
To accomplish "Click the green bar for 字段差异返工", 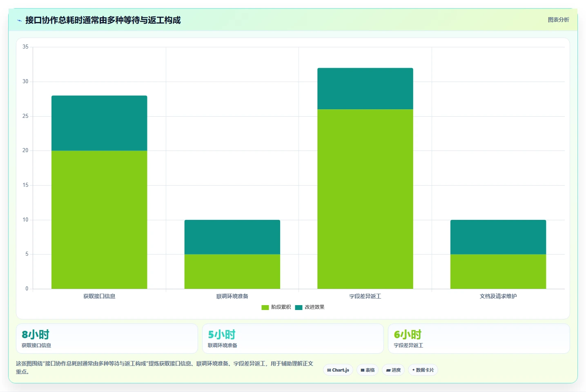I will (365, 199).
